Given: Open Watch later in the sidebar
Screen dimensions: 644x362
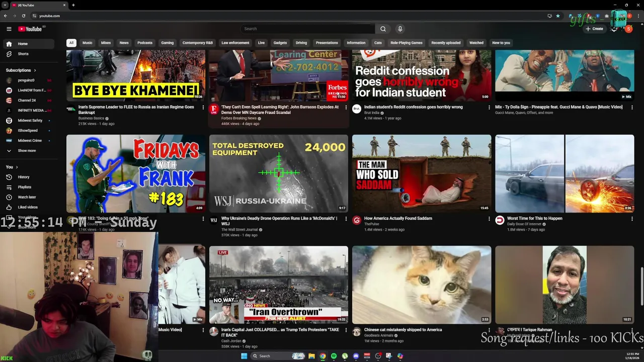Looking at the screenshot, I should 28,197.
